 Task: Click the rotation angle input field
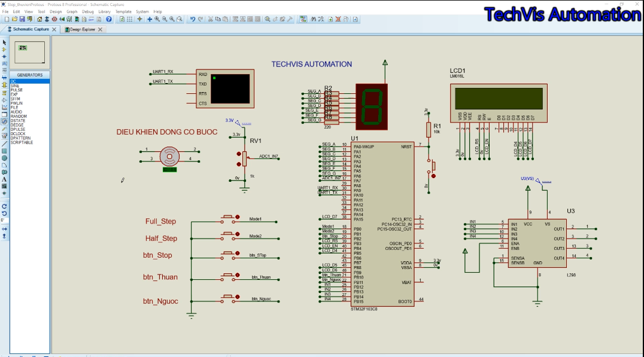point(4,220)
